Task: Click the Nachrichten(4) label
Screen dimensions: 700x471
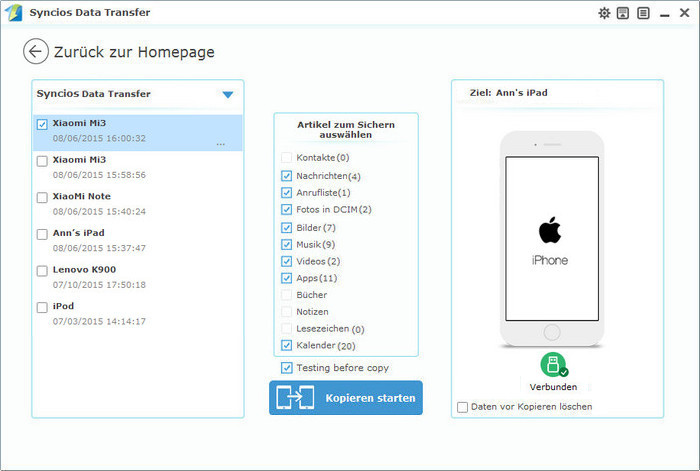Action: tap(328, 176)
